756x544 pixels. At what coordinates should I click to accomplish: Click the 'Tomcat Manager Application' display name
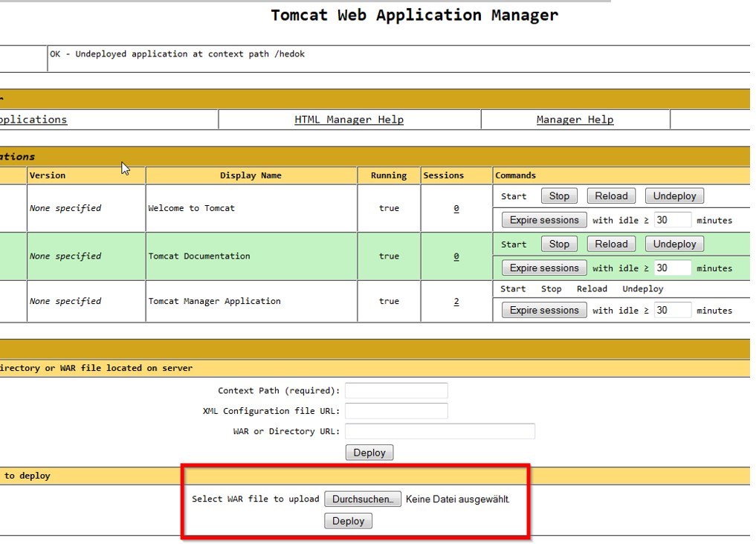[215, 301]
